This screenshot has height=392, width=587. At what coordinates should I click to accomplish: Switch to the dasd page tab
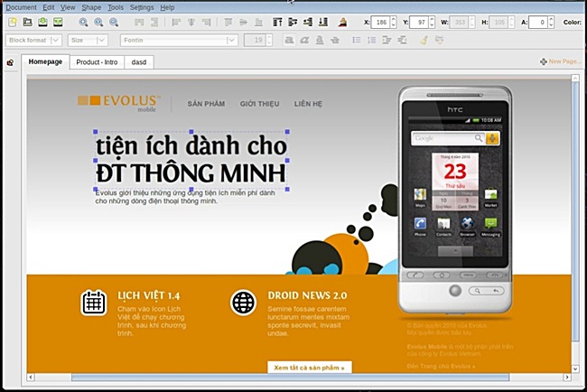pos(141,61)
